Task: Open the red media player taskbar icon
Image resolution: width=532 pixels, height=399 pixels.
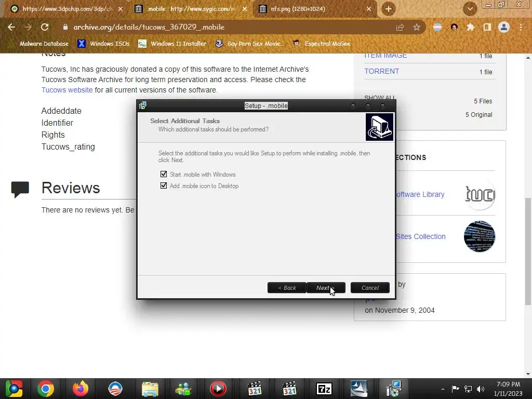Action: pos(218,389)
